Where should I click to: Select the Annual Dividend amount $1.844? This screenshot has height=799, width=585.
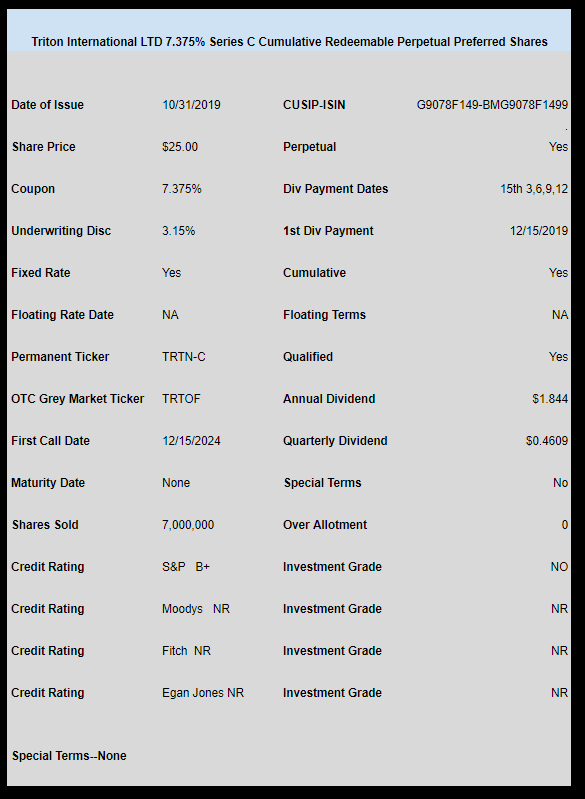coord(550,399)
